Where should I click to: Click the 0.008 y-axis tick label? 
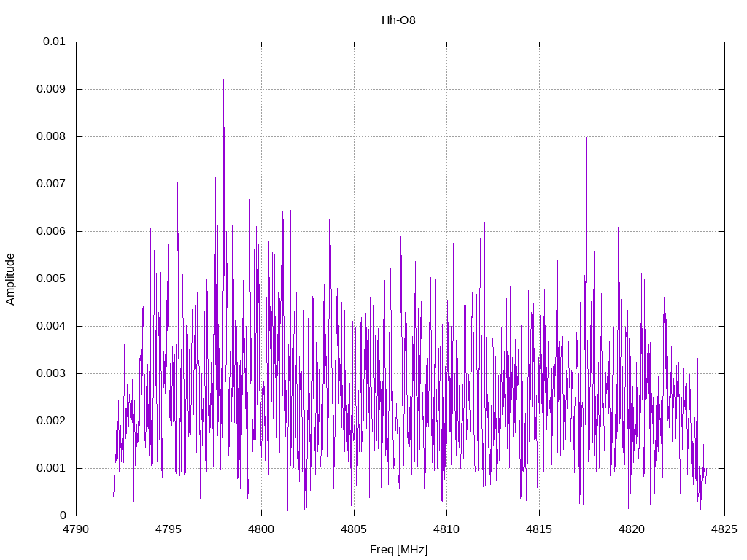(51, 136)
